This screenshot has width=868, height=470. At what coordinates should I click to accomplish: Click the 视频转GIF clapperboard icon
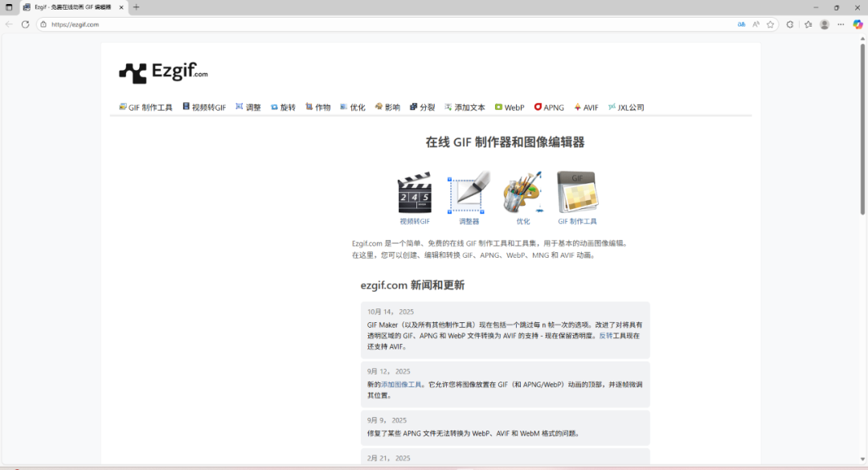pyautogui.click(x=415, y=193)
